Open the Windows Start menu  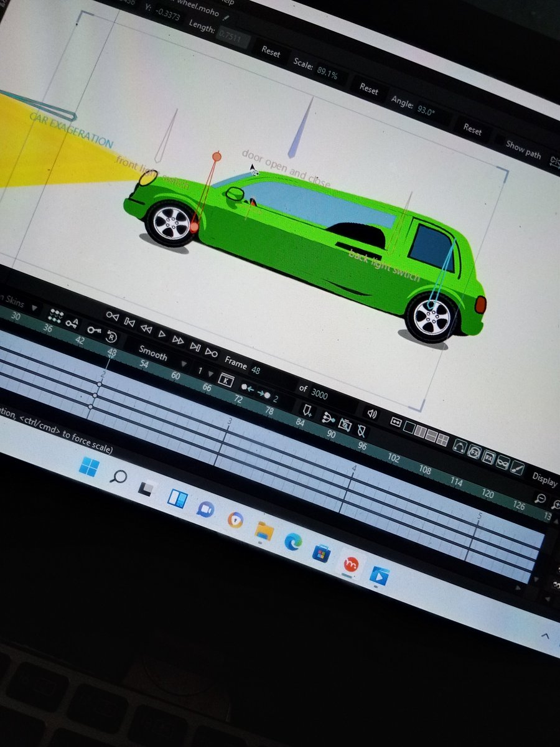pos(89,466)
